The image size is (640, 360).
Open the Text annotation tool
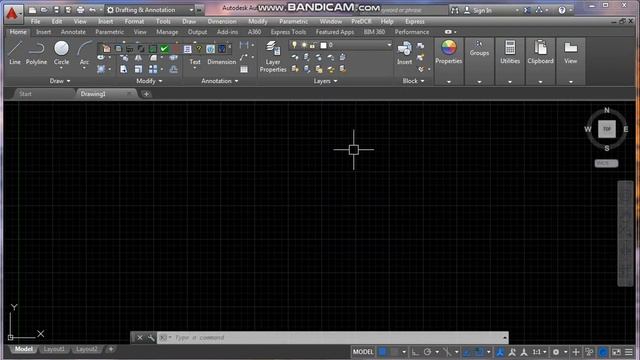[195, 61]
